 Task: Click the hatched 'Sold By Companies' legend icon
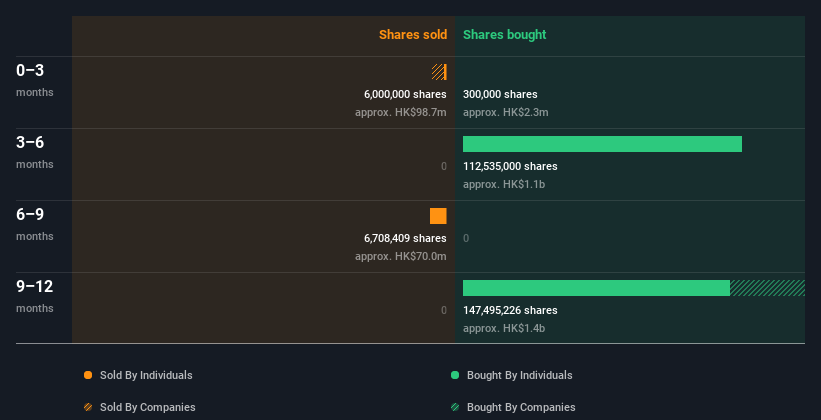(x=88, y=407)
